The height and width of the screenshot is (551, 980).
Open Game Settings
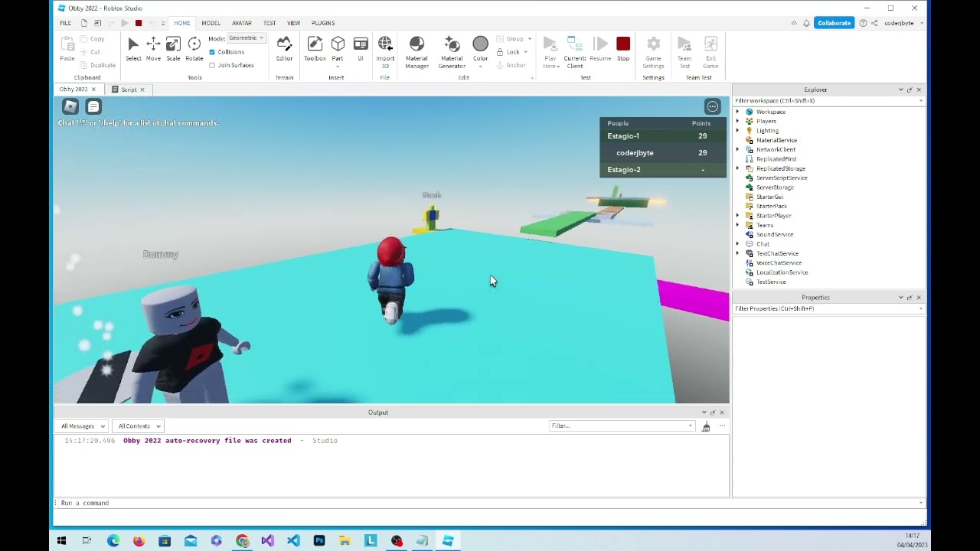click(x=653, y=52)
